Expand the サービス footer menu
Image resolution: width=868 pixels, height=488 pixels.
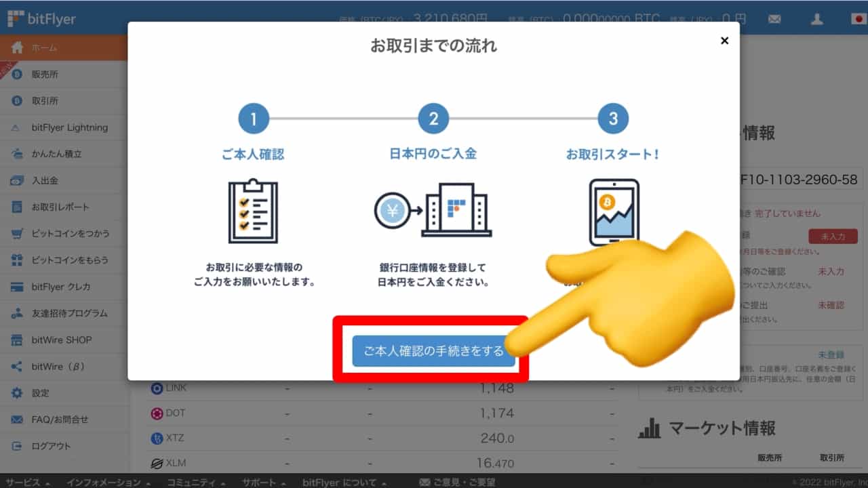tap(27, 482)
